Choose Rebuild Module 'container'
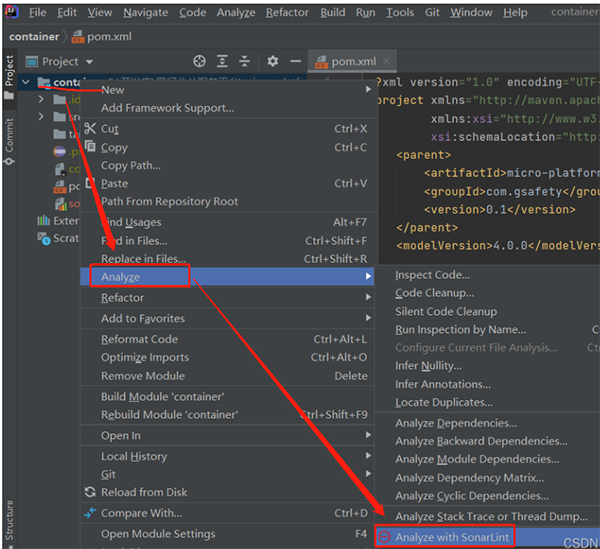 [228, 415]
